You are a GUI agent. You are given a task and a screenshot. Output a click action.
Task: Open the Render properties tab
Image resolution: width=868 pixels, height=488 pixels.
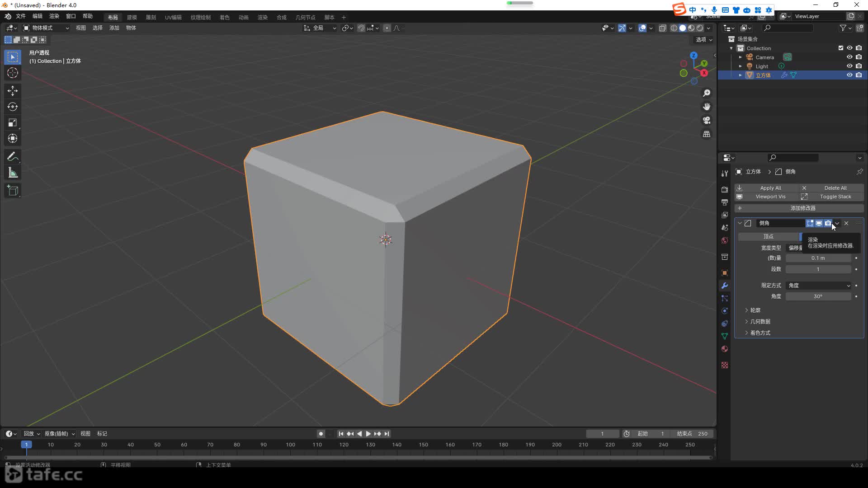[x=725, y=189]
